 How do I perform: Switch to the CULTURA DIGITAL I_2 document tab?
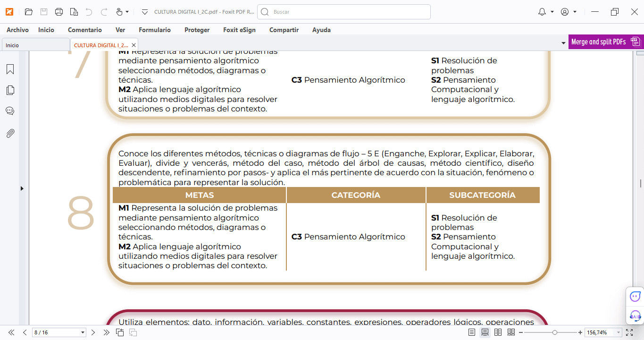pyautogui.click(x=101, y=45)
